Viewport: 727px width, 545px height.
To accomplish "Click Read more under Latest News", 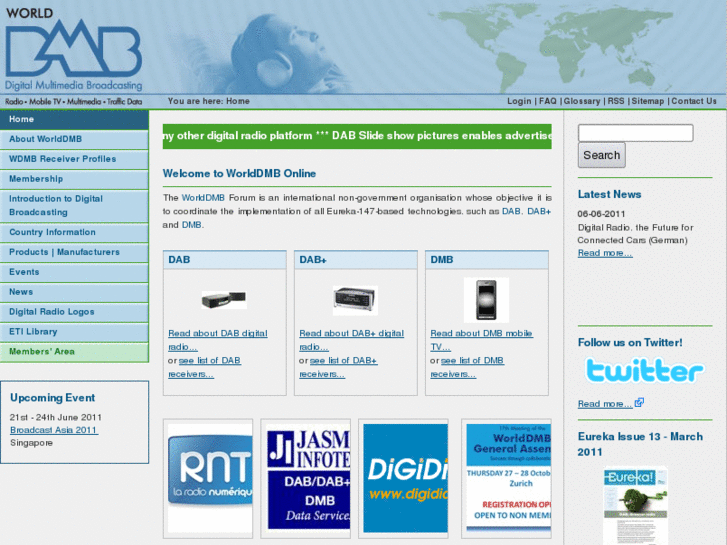I will (x=605, y=253).
